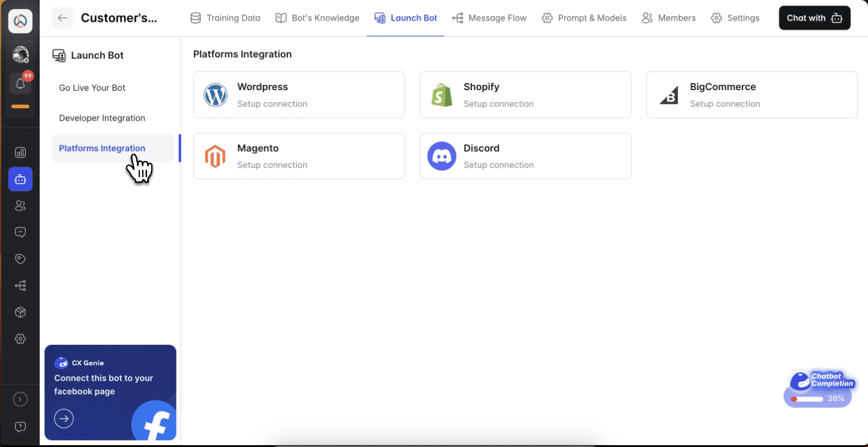The width and height of the screenshot is (868, 447).
Task: Open the contacts people icon in sidebar
Action: [x=20, y=205]
